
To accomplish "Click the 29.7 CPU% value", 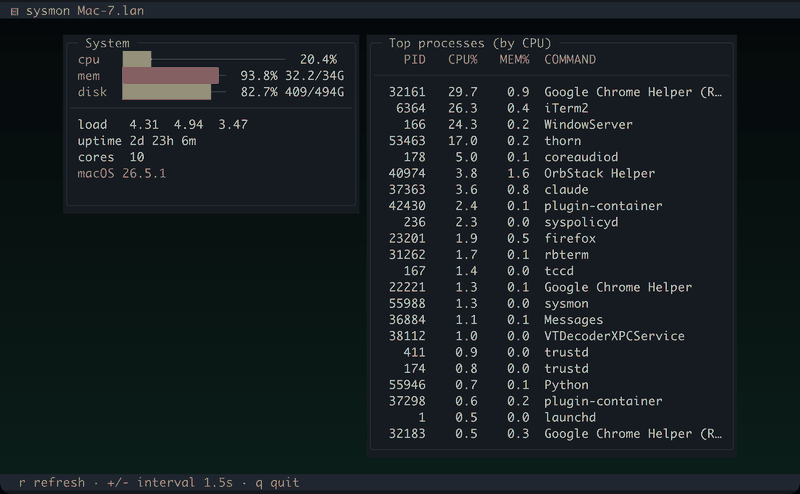I will coord(463,92).
